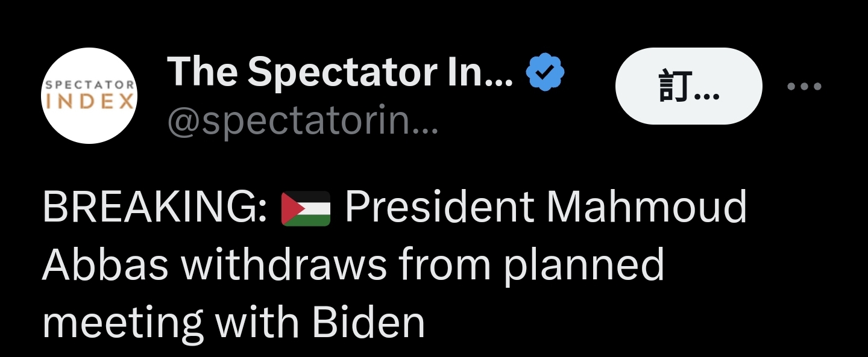Click the word from in the tweet

pos(445,265)
